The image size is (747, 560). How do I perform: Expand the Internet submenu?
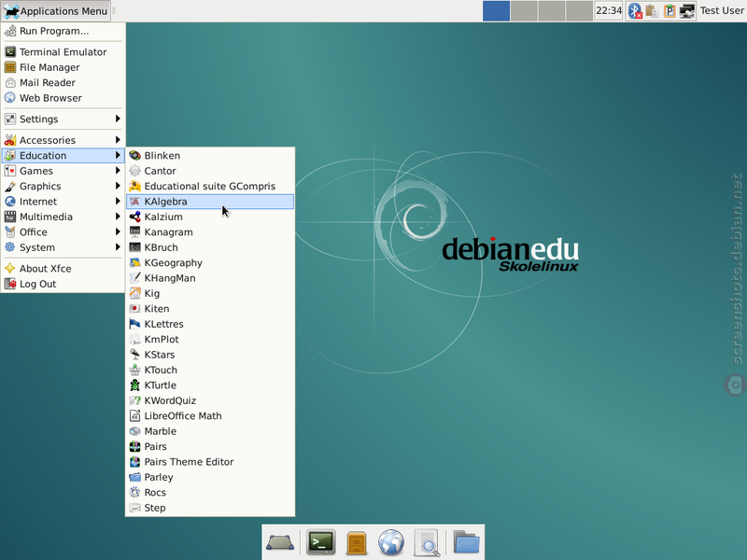(63, 202)
